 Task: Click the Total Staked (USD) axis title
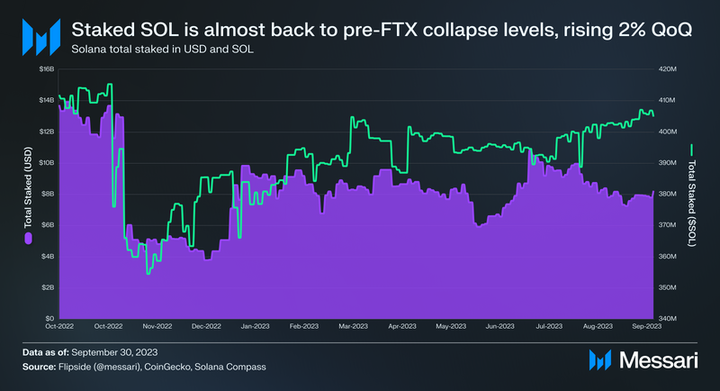[28, 187]
